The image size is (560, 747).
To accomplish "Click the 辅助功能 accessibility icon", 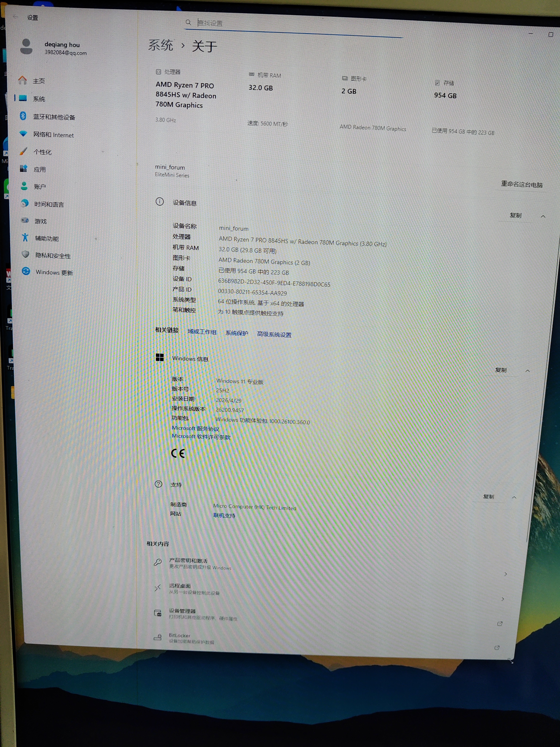I will pos(25,237).
